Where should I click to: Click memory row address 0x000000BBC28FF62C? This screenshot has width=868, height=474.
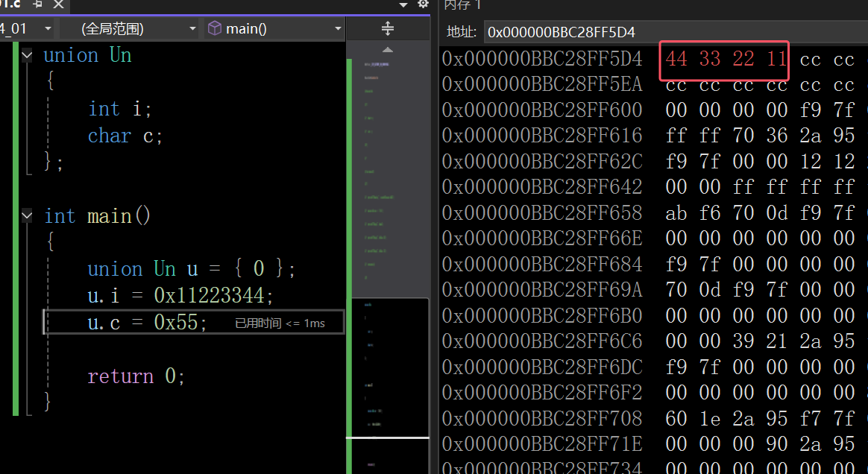542,162
